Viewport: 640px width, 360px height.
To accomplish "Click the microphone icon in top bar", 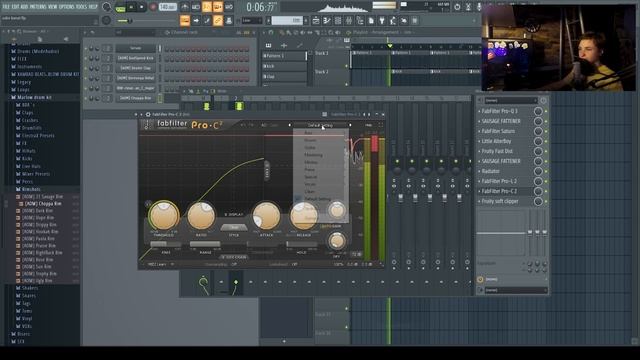I will [x=479, y=7].
